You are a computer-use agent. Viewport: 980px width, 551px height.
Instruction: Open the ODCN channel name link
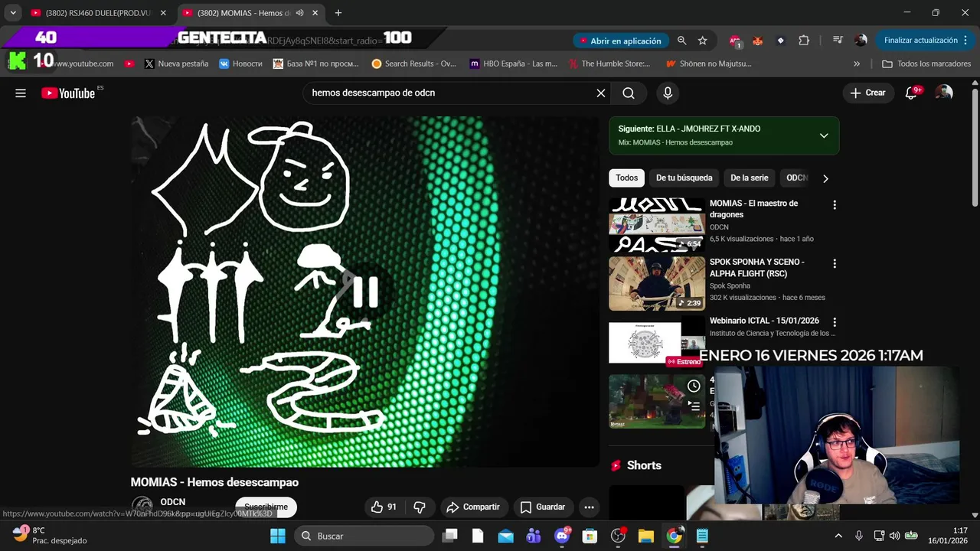pyautogui.click(x=173, y=502)
